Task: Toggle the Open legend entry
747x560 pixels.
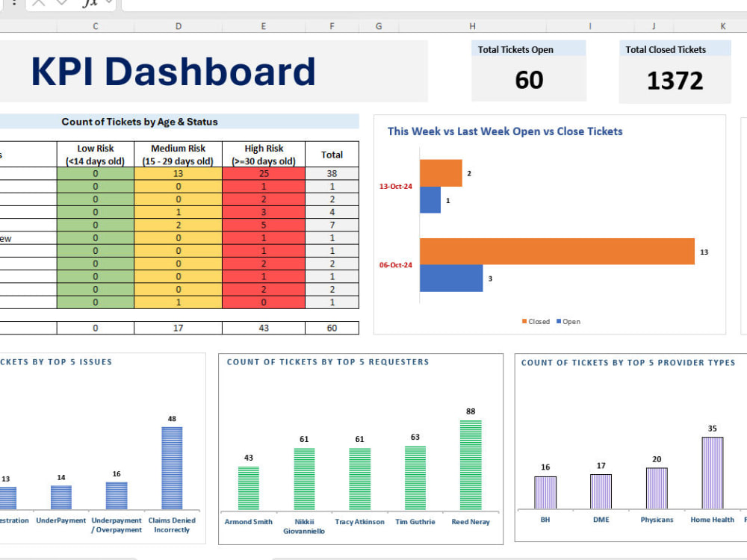Action: pyautogui.click(x=569, y=321)
